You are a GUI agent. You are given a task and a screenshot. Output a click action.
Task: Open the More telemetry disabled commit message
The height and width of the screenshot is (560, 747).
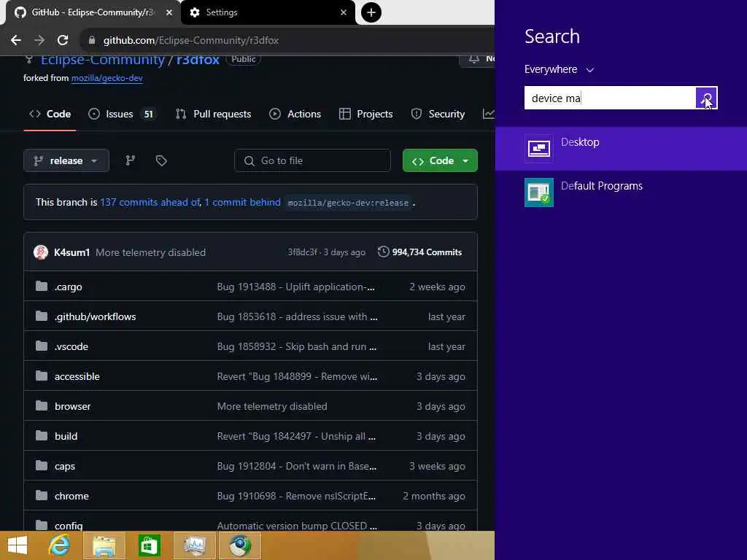coord(150,252)
